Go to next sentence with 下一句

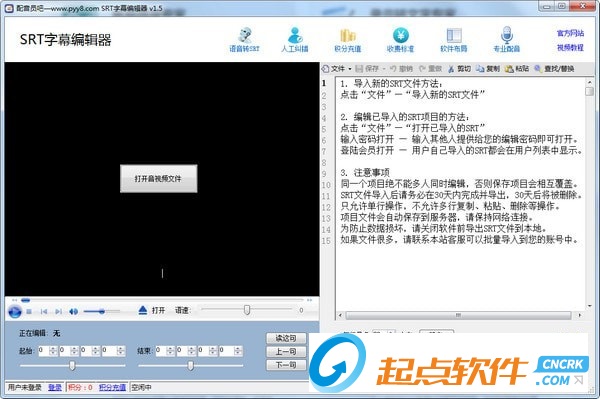(x=286, y=365)
